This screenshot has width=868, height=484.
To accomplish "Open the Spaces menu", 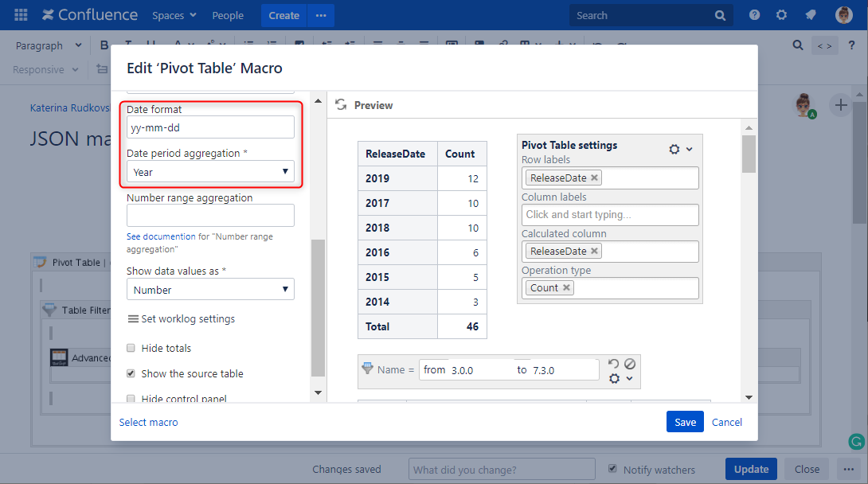I will pyautogui.click(x=174, y=15).
